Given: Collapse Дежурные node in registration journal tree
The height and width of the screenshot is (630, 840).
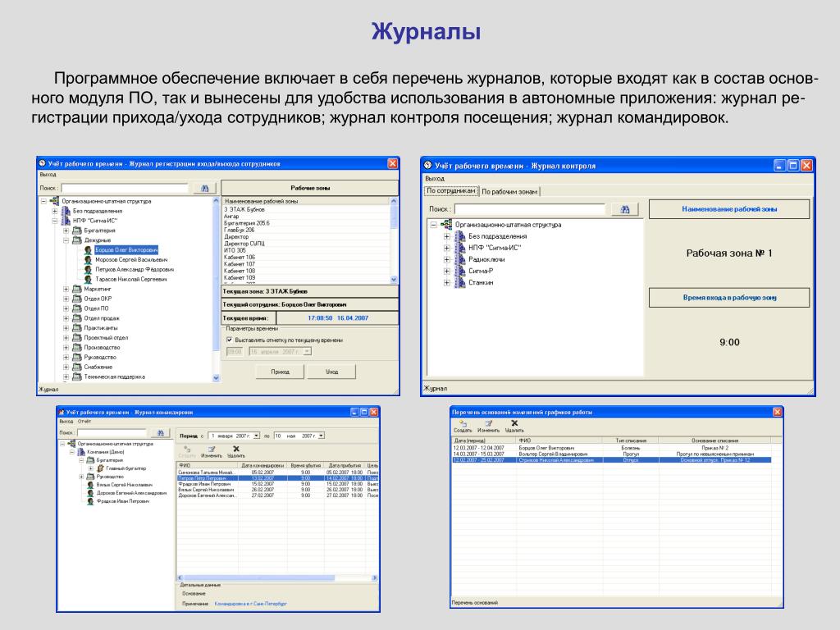Looking at the screenshot, I should [x=66, y=240].
